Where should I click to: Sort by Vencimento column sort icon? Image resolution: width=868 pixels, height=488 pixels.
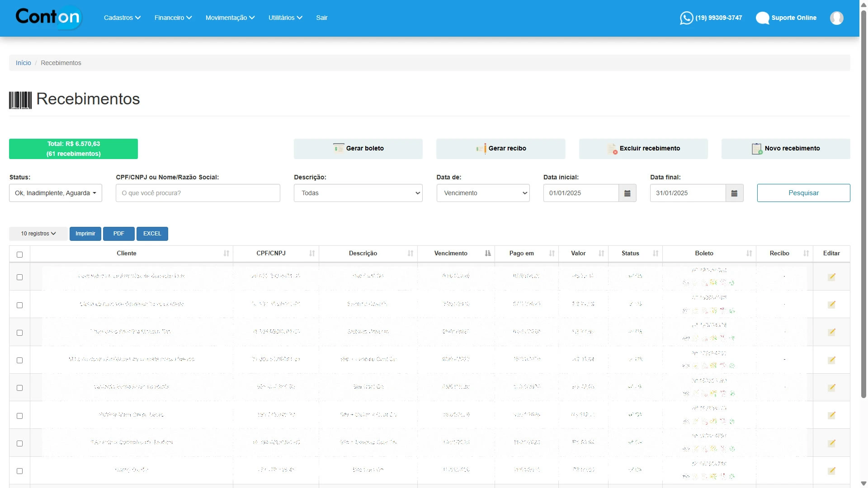[487, 253]
